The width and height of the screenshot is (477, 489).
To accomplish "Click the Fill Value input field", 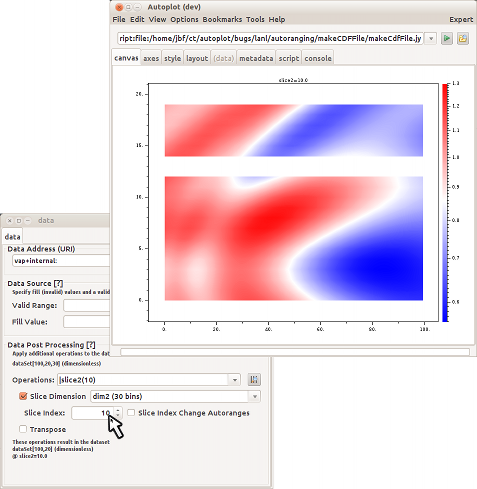I will (x=86, y=322).
